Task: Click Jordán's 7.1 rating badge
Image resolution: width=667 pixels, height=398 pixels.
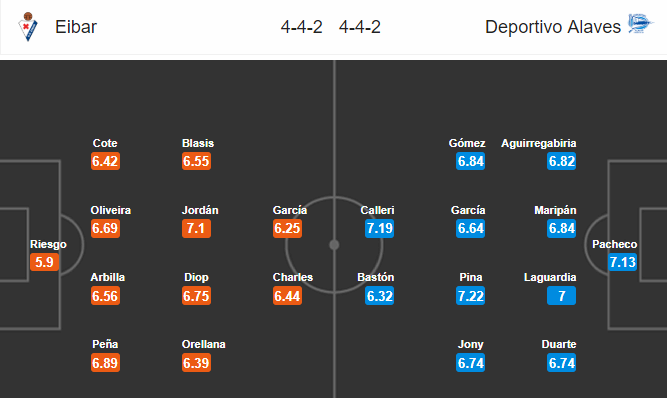Action: [196, 228]
